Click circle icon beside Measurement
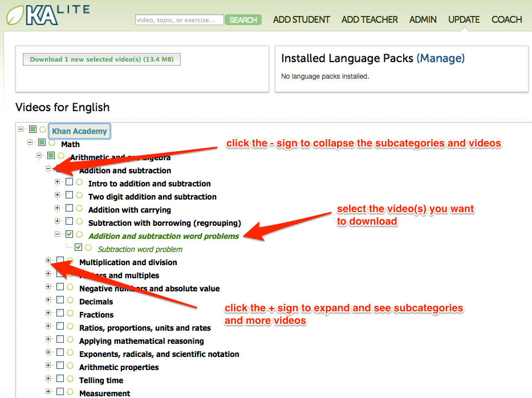The height and width of the screenshot is (398, 532). (x=70, y=392)
